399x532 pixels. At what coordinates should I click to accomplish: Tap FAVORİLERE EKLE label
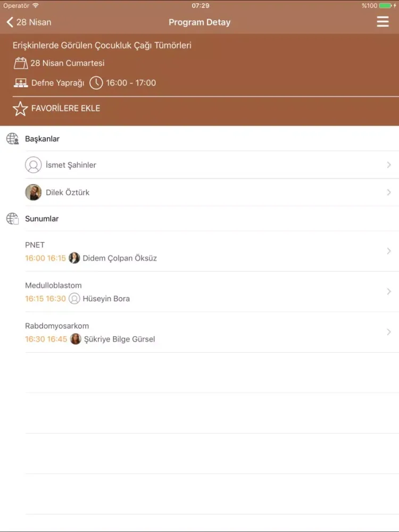[65, 108]
